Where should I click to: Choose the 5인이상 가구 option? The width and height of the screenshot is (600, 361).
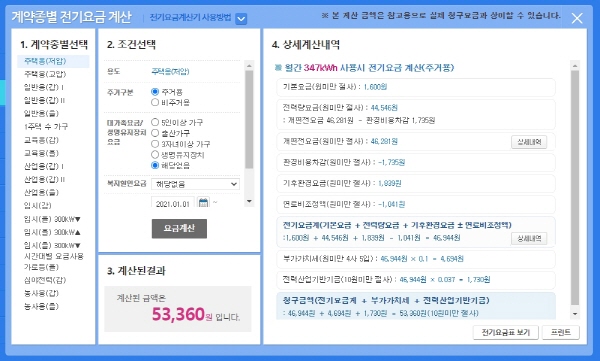(x=155, y=122)
